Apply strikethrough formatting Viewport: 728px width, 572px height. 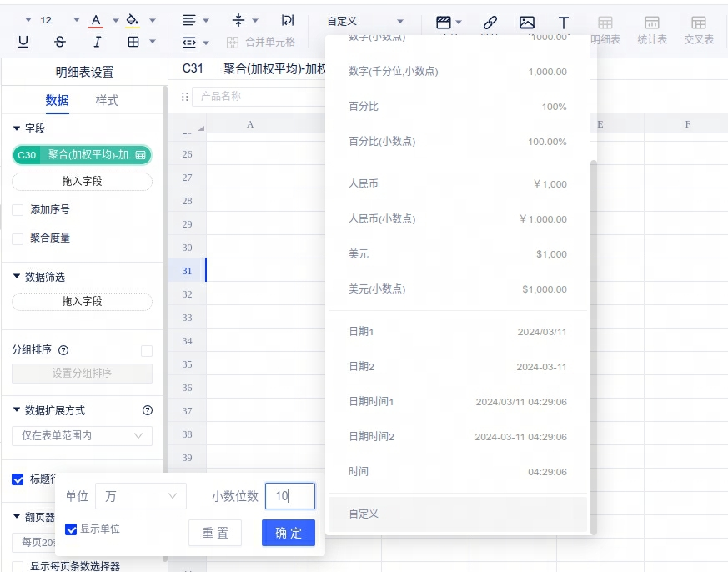pos(59,42)
